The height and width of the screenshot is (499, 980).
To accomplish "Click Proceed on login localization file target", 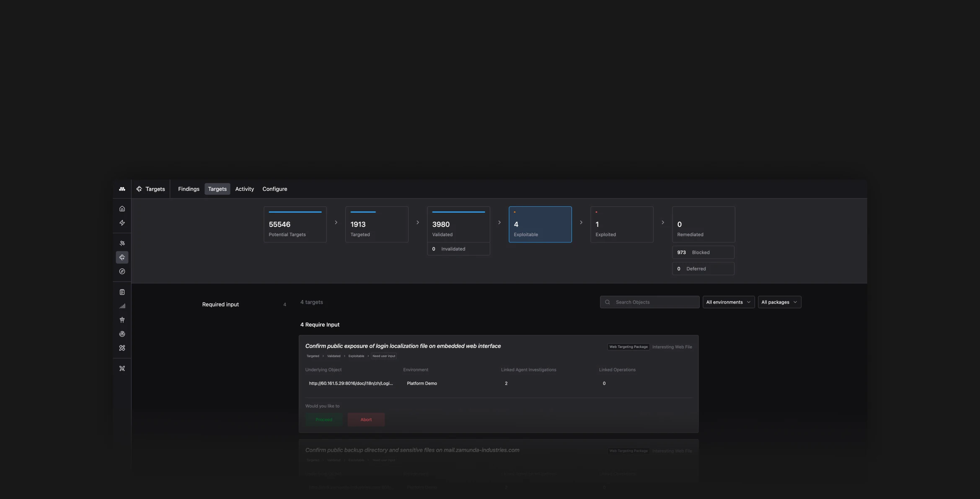I will point(324,419).
